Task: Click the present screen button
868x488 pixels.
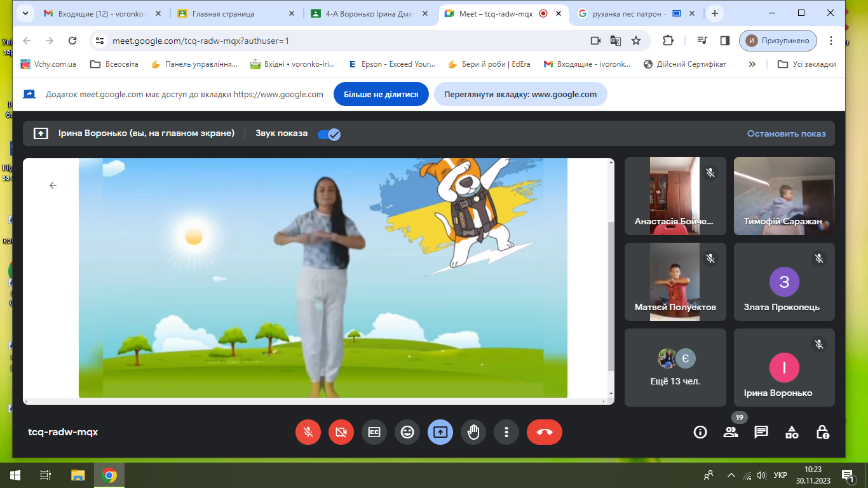Action: [x=440, y=432]
